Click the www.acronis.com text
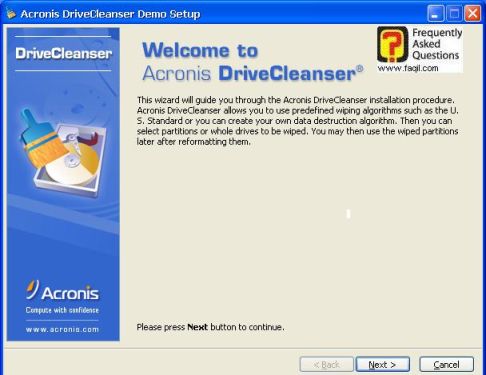Image resolution: width=486 pixels, height=375 pixels. click(62, 329)
